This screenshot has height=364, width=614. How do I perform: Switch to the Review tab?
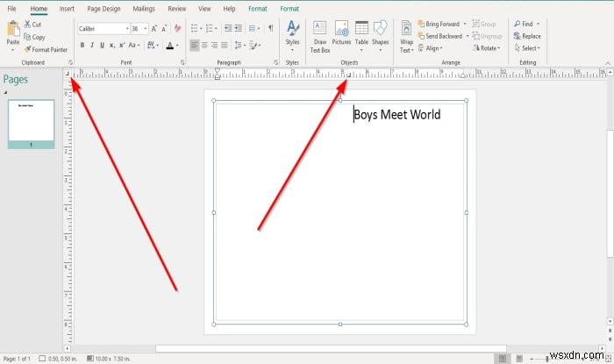(x=177, y=9)
